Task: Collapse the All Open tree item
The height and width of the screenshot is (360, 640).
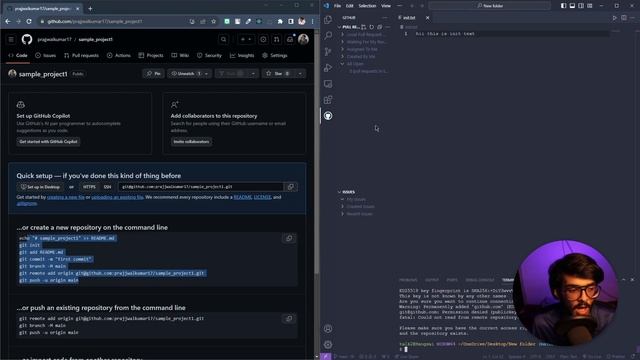Action: [342, 64]
